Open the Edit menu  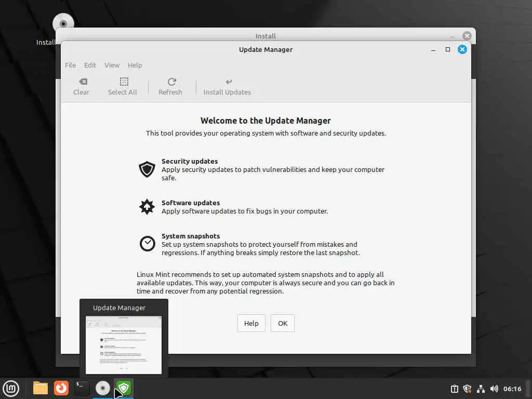pyautogui.click(x=90, y=65)
